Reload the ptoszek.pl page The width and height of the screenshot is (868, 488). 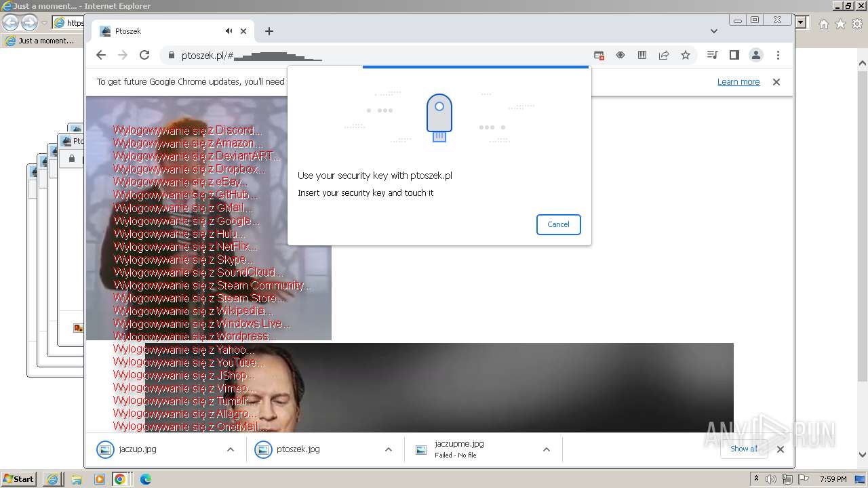coord(144,55)
